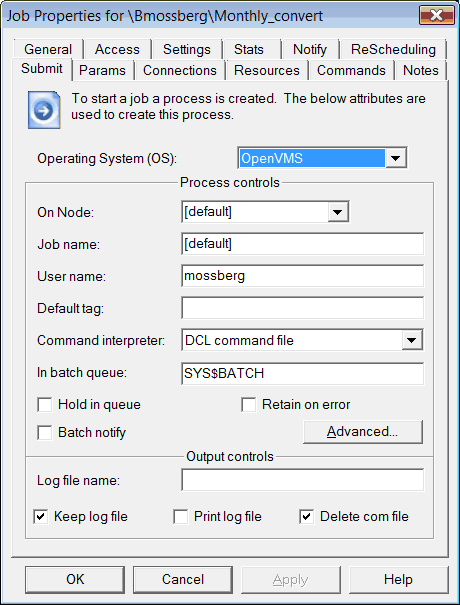
Task: Toggle the Retain on error checkbox
Action: pyautogui.click(x=249, y=405)
